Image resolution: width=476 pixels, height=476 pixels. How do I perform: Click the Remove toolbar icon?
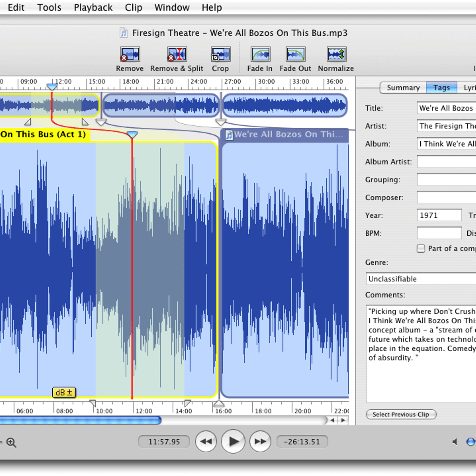[130, 54]
